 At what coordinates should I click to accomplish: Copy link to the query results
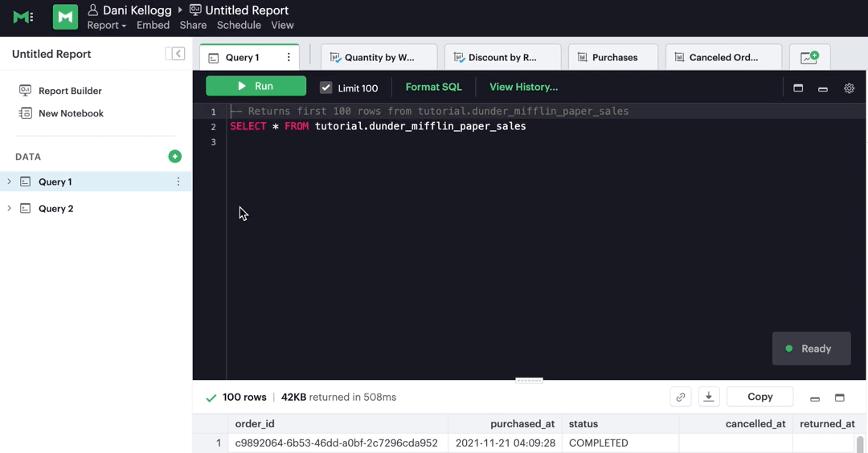tap(681, 397)
